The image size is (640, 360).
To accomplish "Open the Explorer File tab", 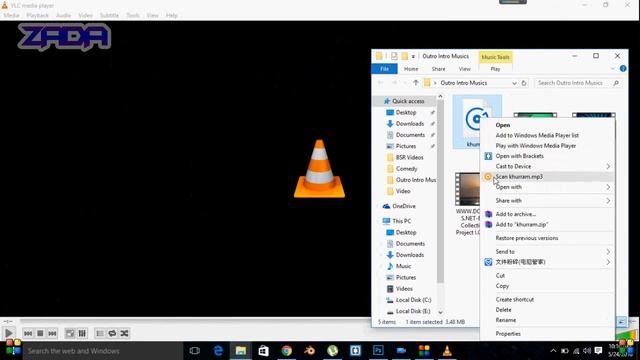I will (384, 69).
